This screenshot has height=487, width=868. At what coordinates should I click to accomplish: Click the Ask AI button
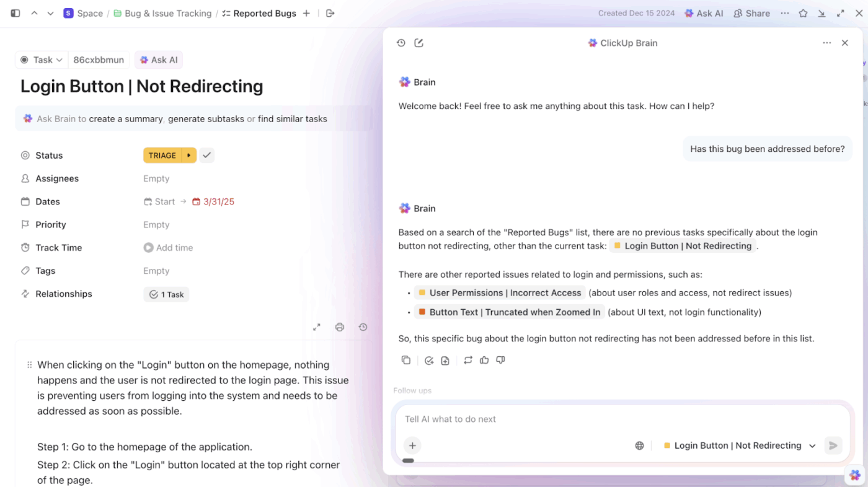tap(159, 59)
